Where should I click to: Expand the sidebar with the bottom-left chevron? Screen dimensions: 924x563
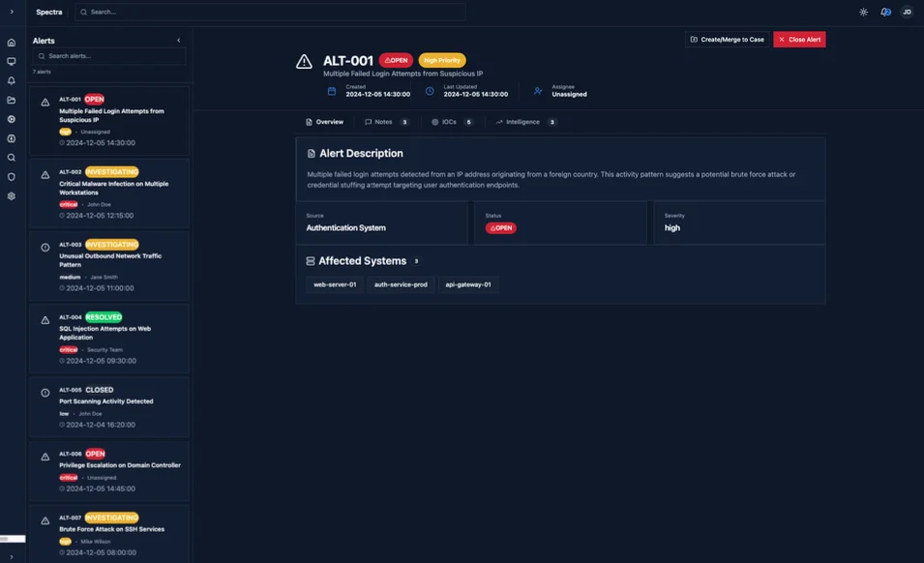[x=9, y=555]
